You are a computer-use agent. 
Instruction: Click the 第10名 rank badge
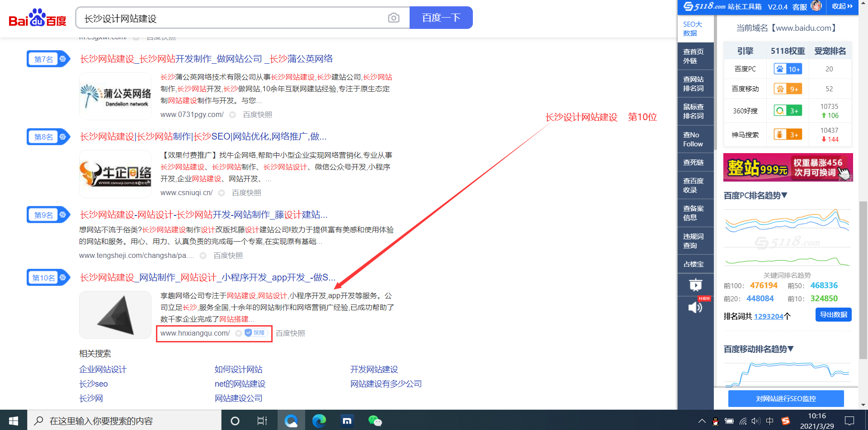(48, 277)
